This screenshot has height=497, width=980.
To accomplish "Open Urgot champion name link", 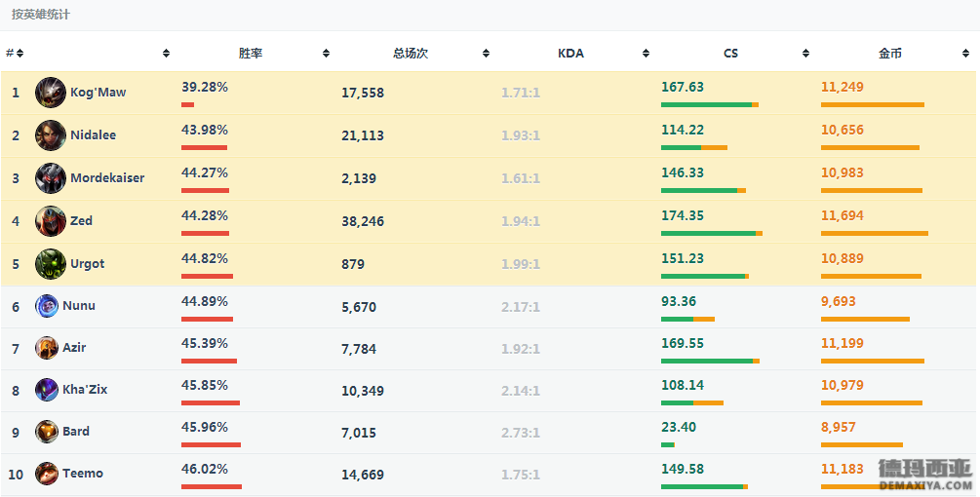I will [x=88, y=263].
